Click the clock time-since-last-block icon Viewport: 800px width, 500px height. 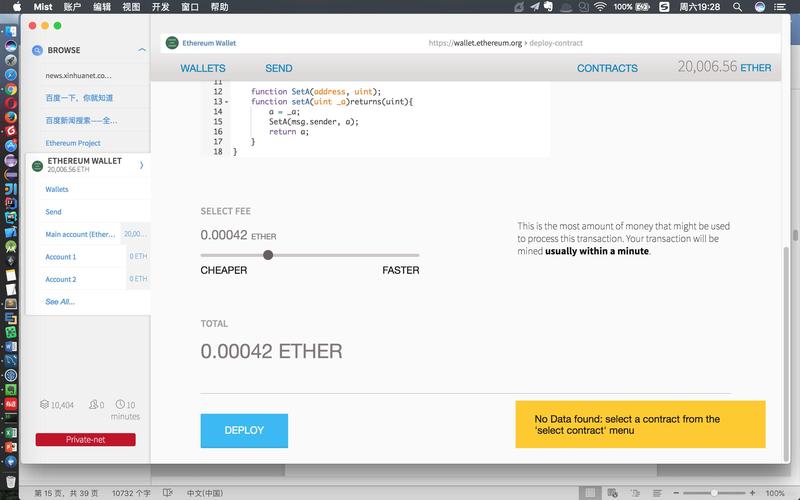pos(120,404)
